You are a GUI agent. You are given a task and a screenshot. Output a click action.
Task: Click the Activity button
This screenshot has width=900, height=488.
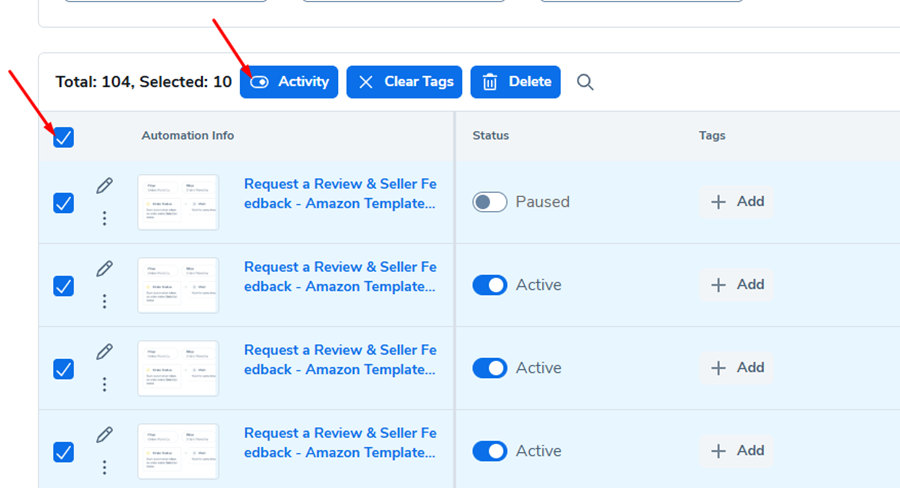(289, 82)
